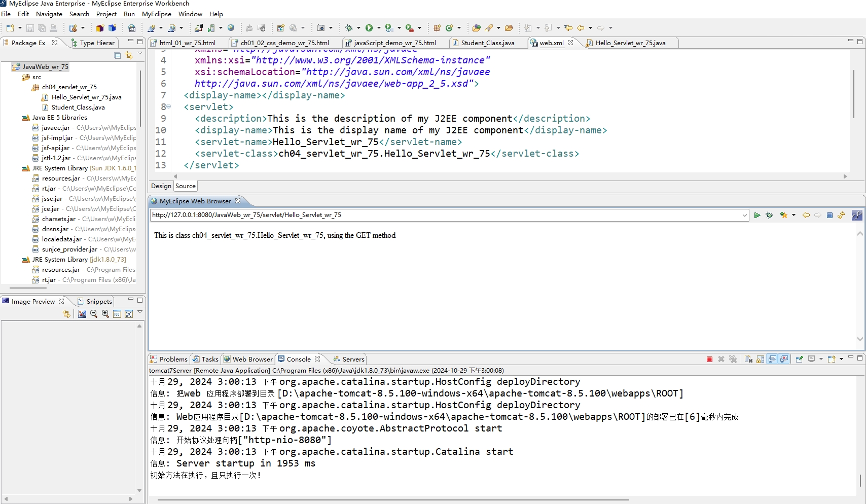Zoom out in the Image Preview panel

tap(94, 314)
